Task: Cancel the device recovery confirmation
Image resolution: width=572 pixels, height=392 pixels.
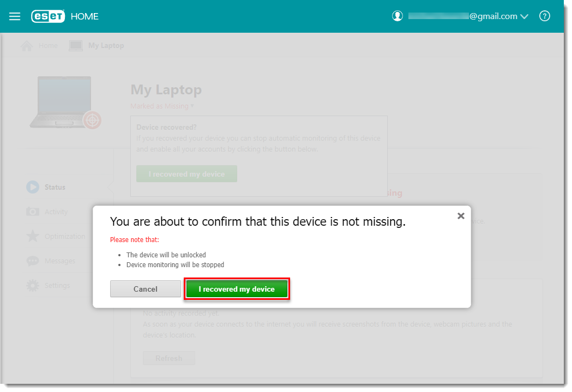Action: 145,289
